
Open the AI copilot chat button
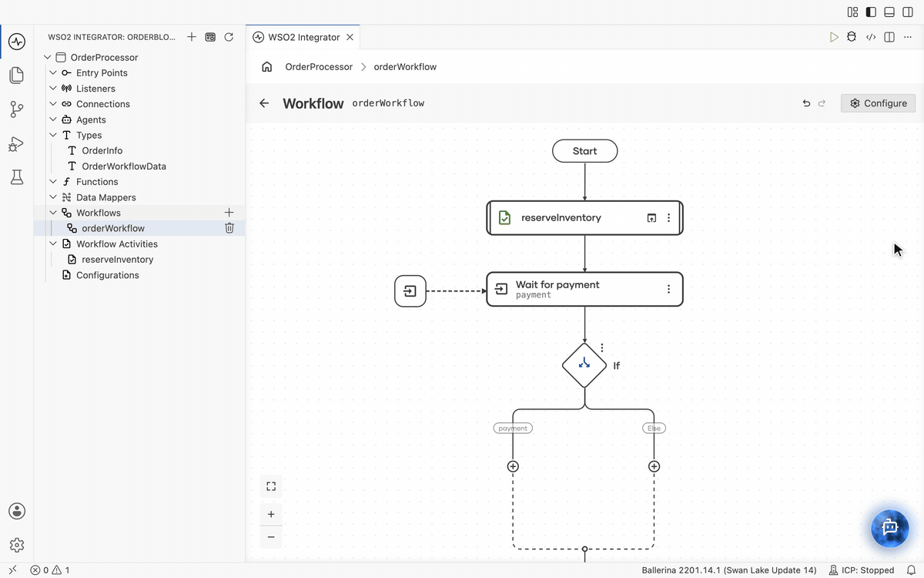click(890, 528)
